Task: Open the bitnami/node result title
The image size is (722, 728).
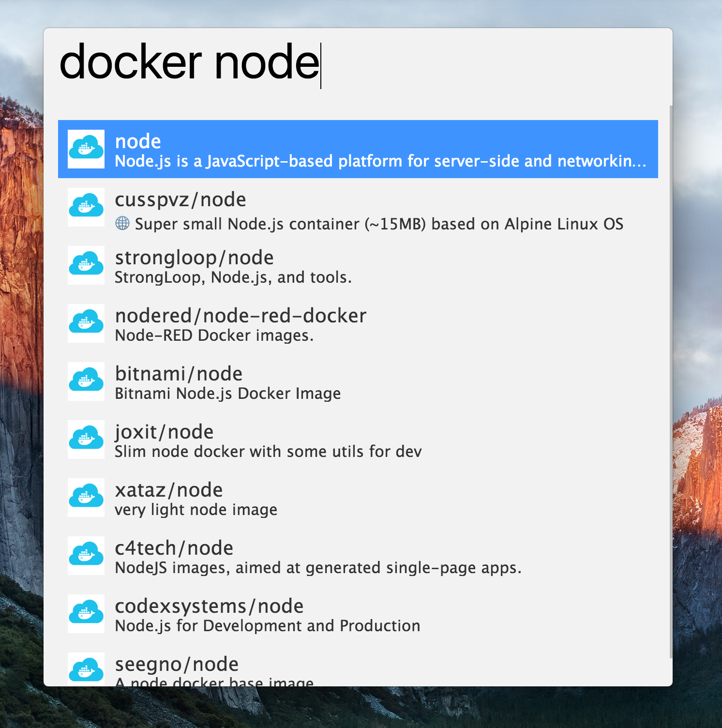Action: click(x=179, y=374)
